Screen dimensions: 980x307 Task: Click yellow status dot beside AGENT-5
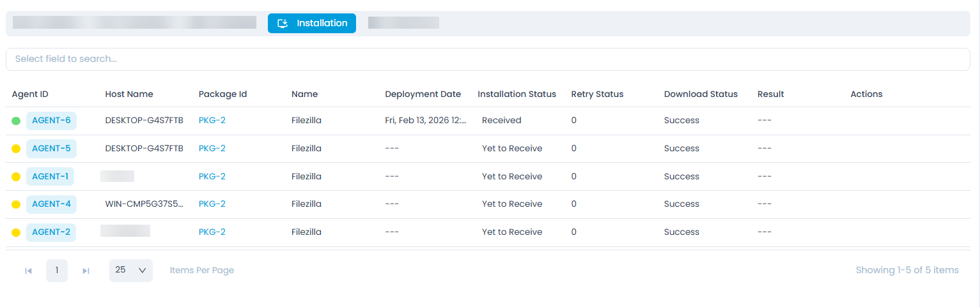16,149
